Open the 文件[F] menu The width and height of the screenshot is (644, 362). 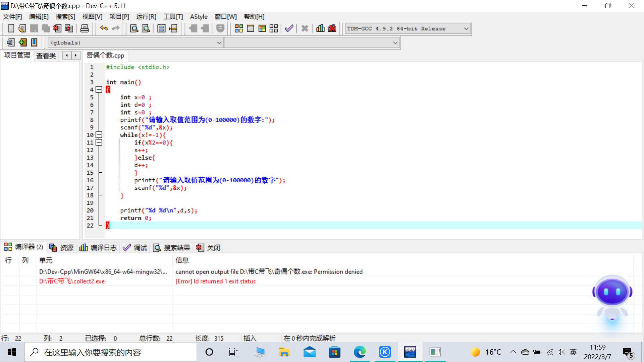pos(12,17)
